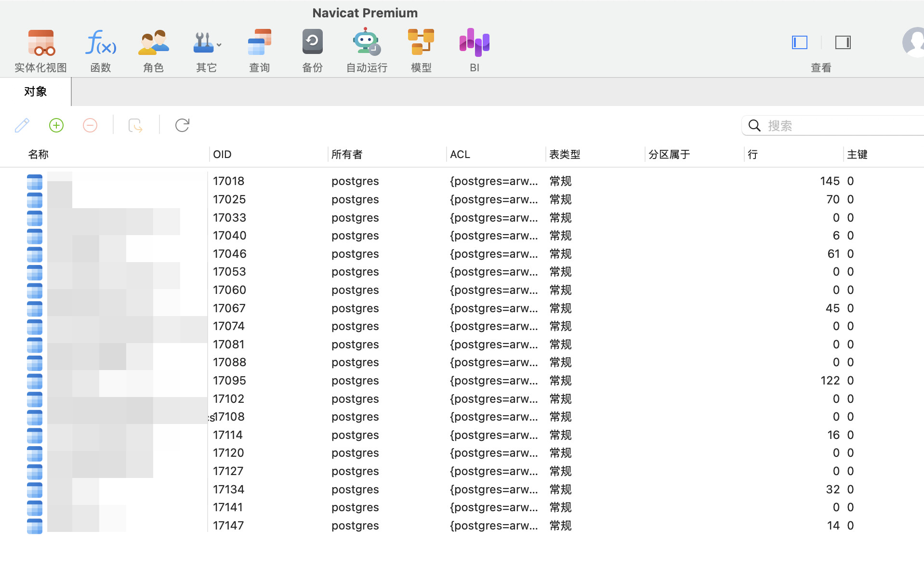Image resolution: width=924 pixels, height=583 pixels.
Task: Open the 实体化视图 materialized view icon
Action: (x=41, y=43)
